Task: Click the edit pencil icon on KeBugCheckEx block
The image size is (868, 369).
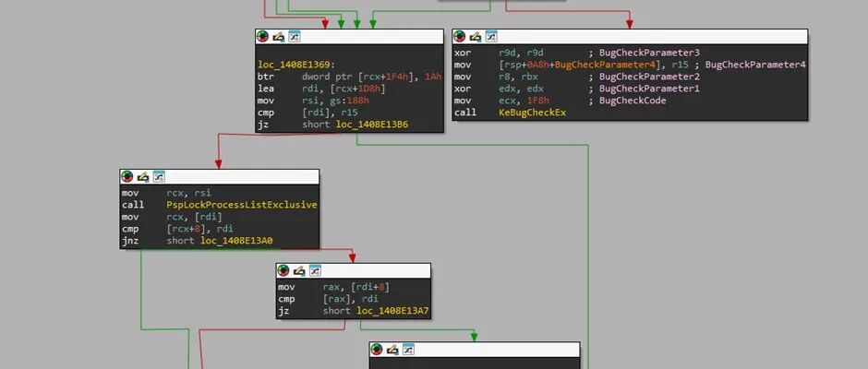Action: pyautogui.click(x=476, y=37)
